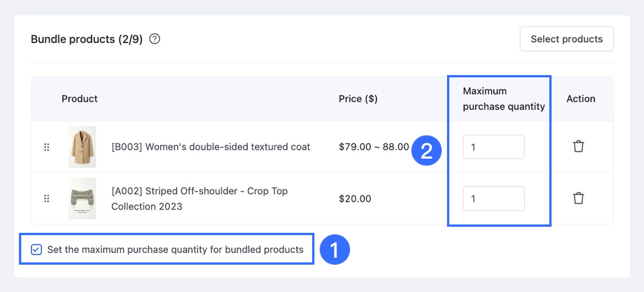Open the tan coat product thumbnail
The height and width of the screenshot is (292, 644).
[82, 147]
